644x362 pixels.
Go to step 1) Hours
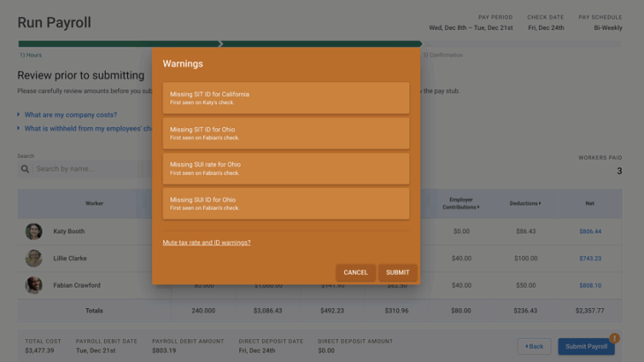coord(30,55)
